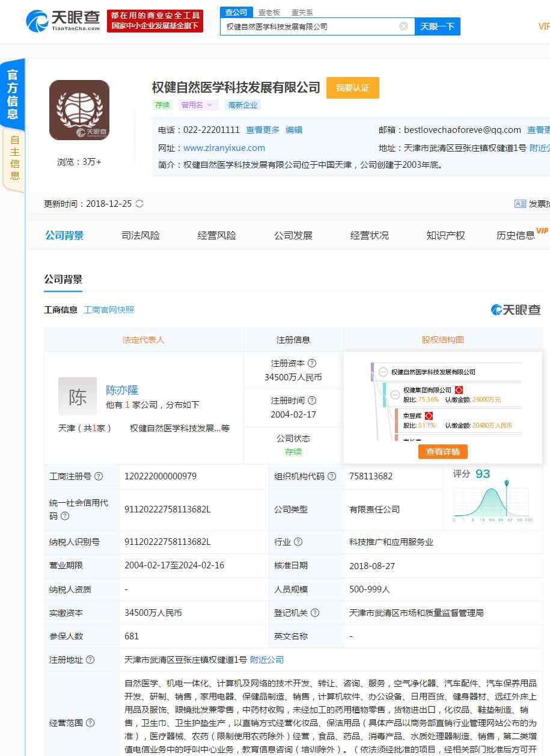The height and width of the screenshot is (756, 550).
Task: Click the TianYanCha logo
Action: 63,21
